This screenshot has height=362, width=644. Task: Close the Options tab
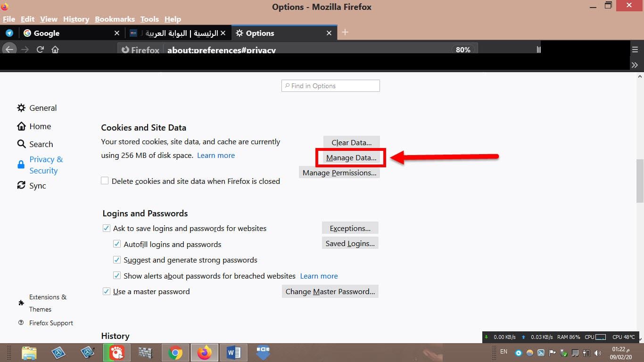329,33
